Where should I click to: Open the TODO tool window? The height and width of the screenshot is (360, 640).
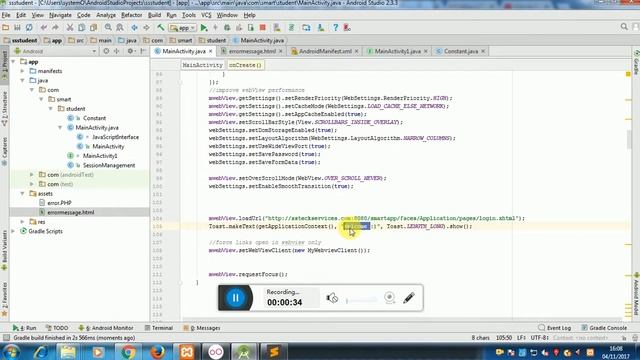pyautogui.click(x=57, y=328)
